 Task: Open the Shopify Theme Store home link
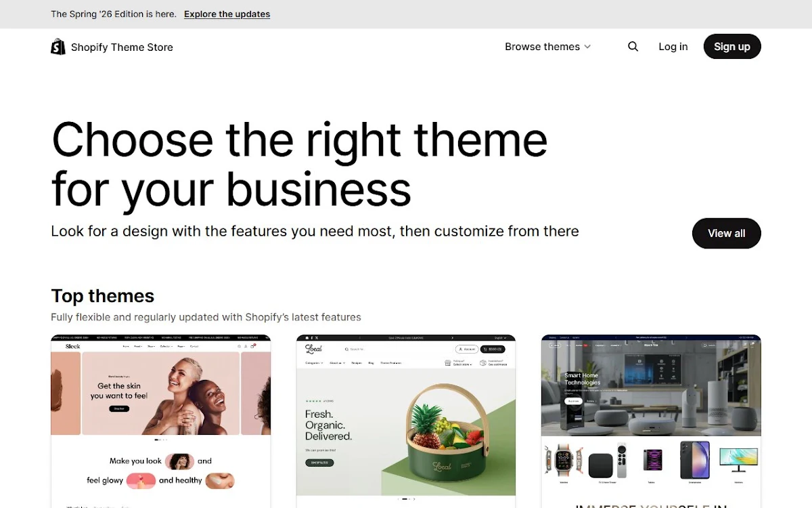click(112, 47)
